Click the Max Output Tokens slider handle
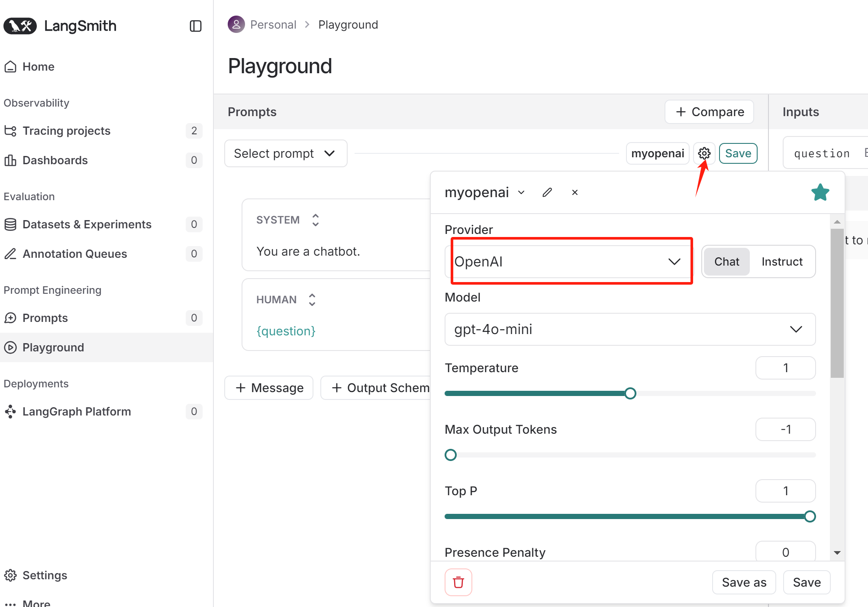868x607 pixels. [x=451, y=455]
